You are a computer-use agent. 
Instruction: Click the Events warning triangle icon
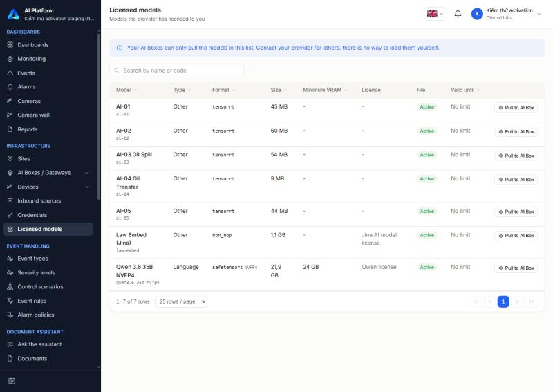(10, 73)
